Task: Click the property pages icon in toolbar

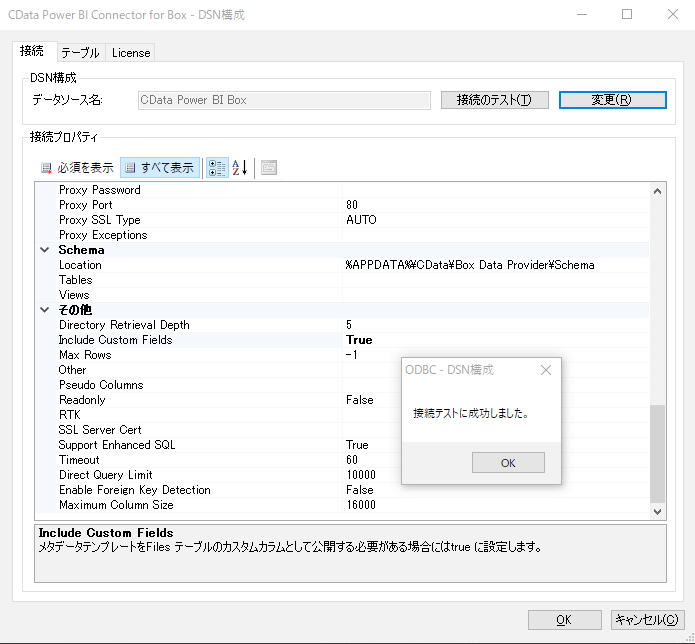Action: (269, 168)
